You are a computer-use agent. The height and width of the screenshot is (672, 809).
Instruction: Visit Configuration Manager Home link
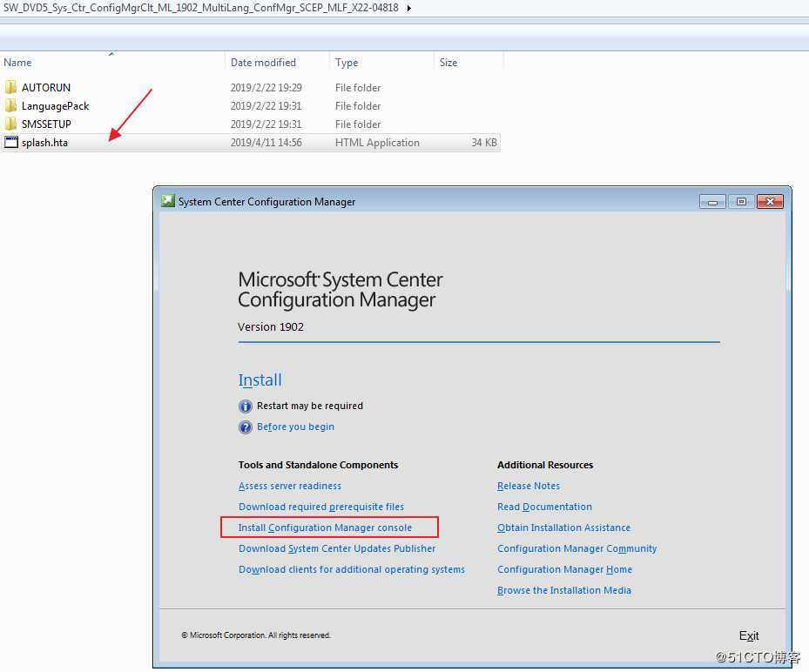point(565,569)
